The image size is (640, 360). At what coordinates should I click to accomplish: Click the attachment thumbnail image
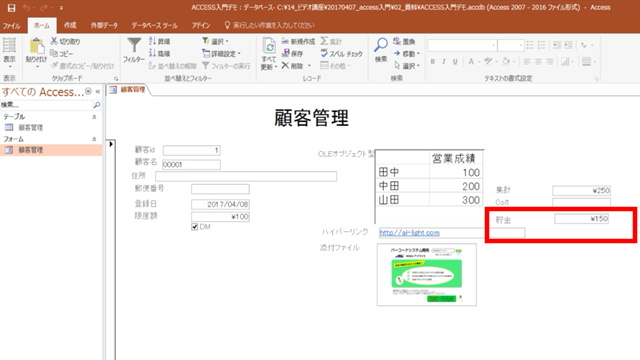point(427,274)
